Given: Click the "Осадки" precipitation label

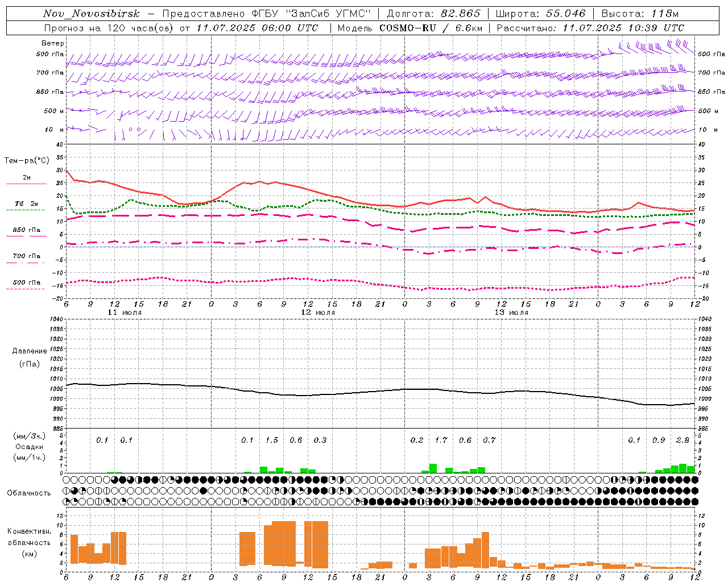Looking at the screenshot, I should [30, 447].
